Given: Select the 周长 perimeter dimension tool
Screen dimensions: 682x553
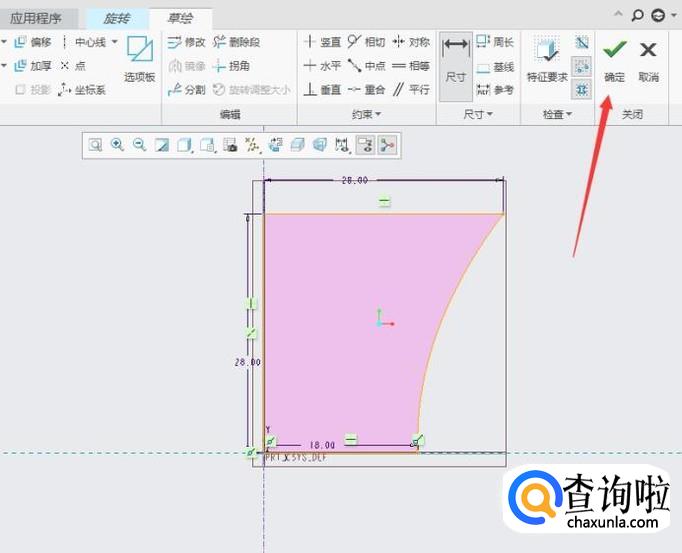Looking at the screenshot, I should click(495, 42).
